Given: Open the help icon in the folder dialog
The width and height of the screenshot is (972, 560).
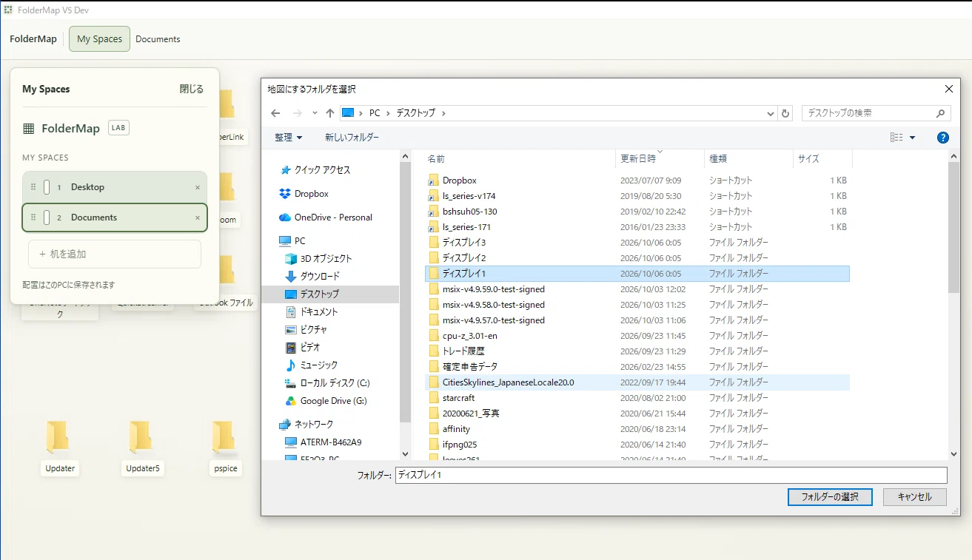Looking at the screenshot, I should 942,138.
